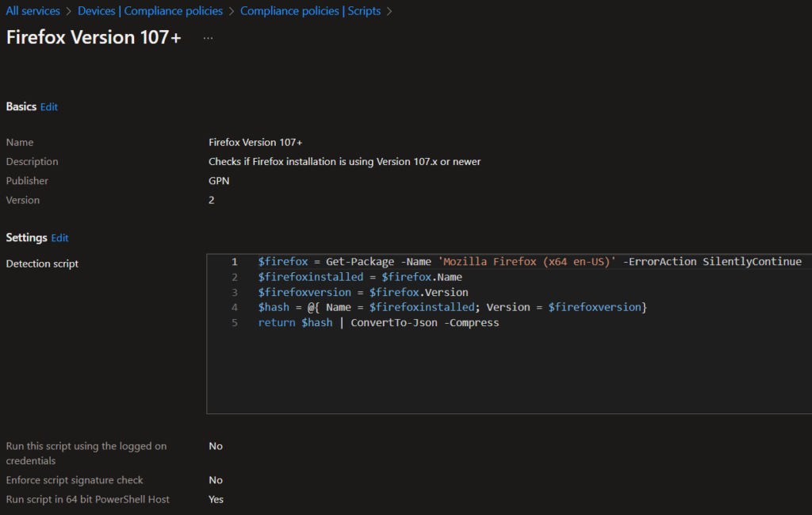812x515 pixels.
Task: Click the Edit link next to Settings
Action: pos(60,238)
